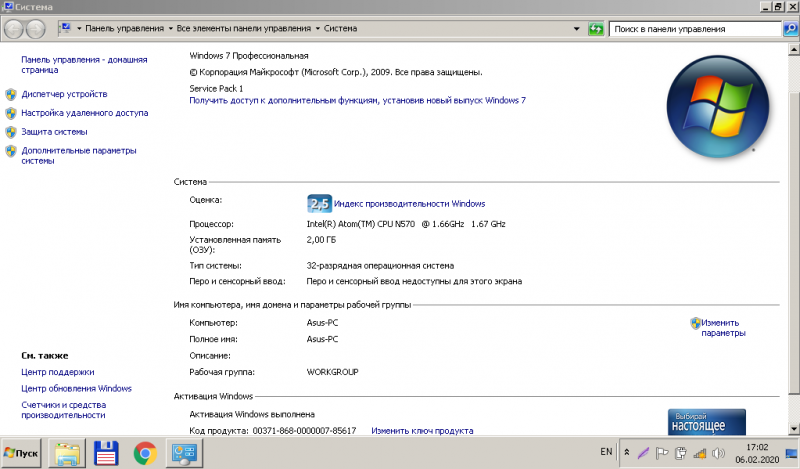
Task: Click the link to get new Windows 7 edition
Action: click(357, 101)
